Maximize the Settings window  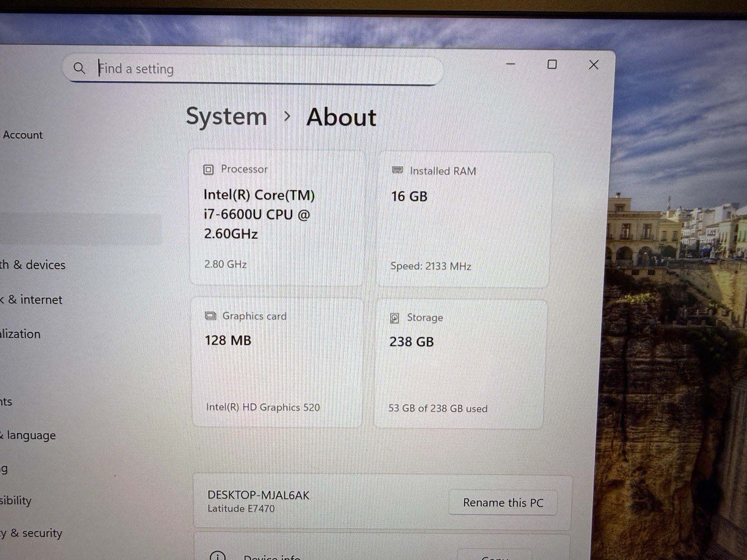pyautogui.click(x=552, y=64)
